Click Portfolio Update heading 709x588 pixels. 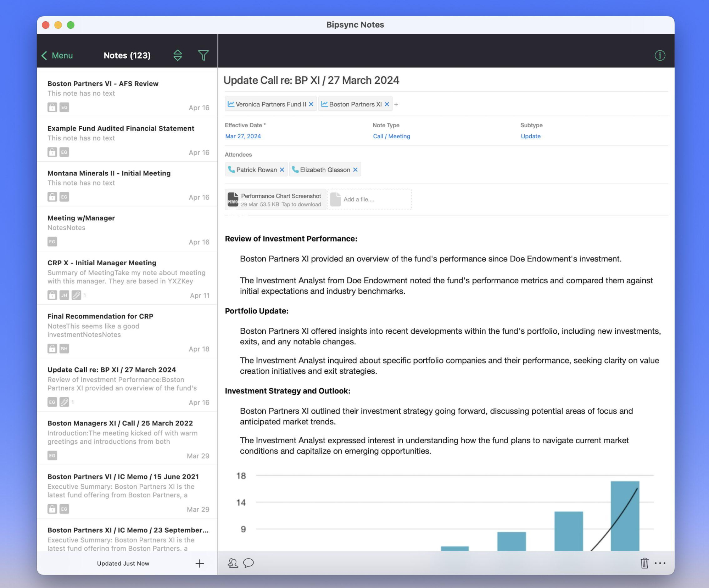(257, 311)
